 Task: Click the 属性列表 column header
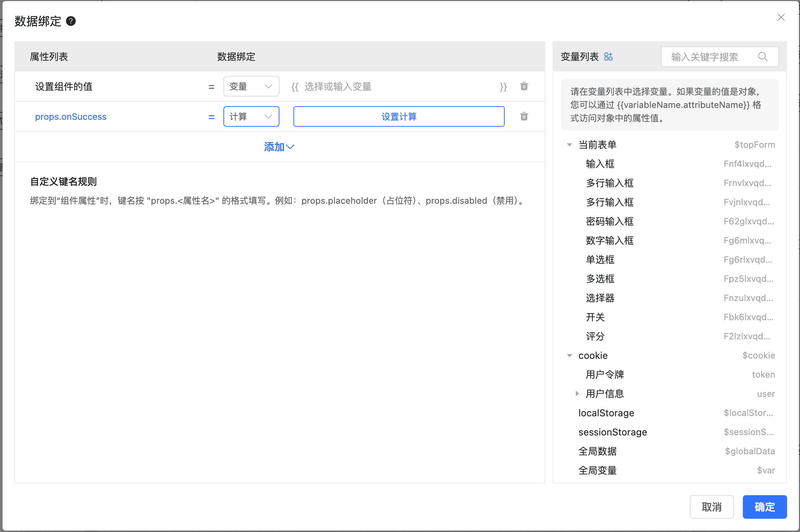[x=49, y=57]
